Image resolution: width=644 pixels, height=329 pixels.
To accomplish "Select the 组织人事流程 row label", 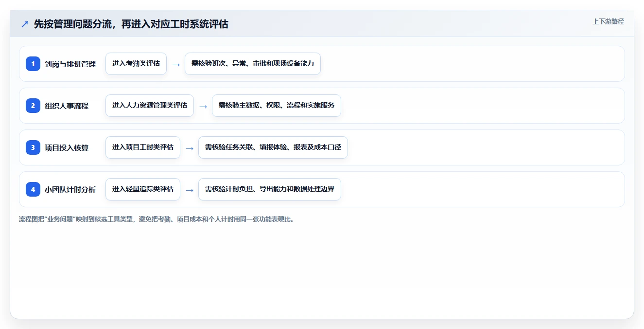I will point(67,106).
